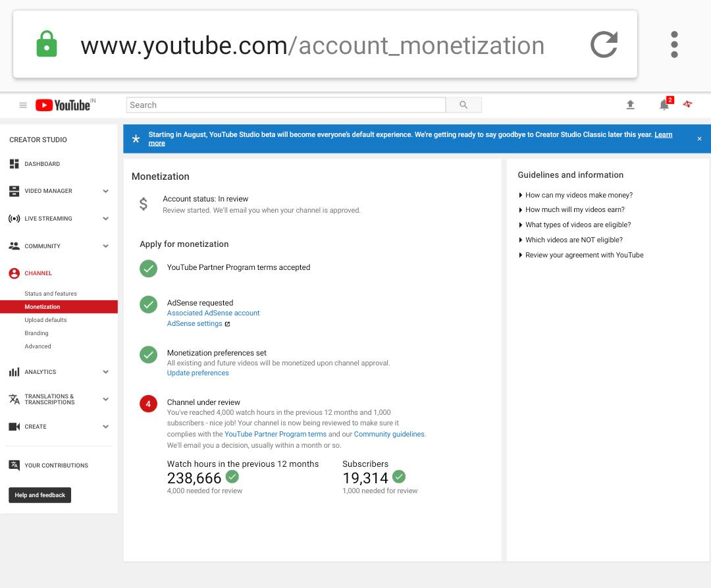Click the red step 4 circle
The height and width of the screenshot is (588, 711).
point(148,404)
